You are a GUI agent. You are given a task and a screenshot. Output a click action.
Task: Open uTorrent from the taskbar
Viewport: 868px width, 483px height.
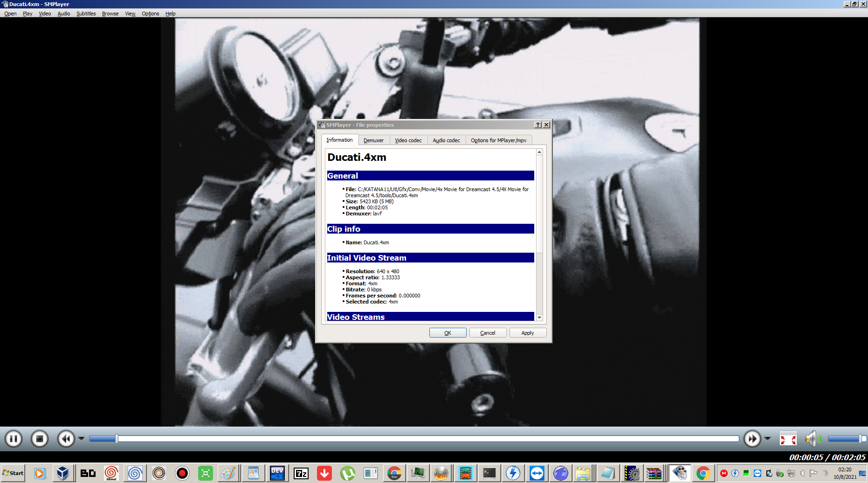tap(347, 474)
